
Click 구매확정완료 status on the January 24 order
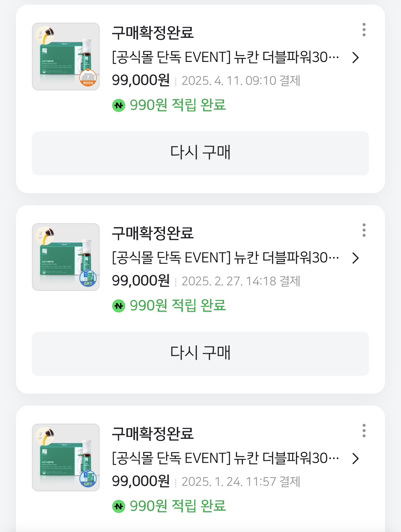[x=153, y=433]
